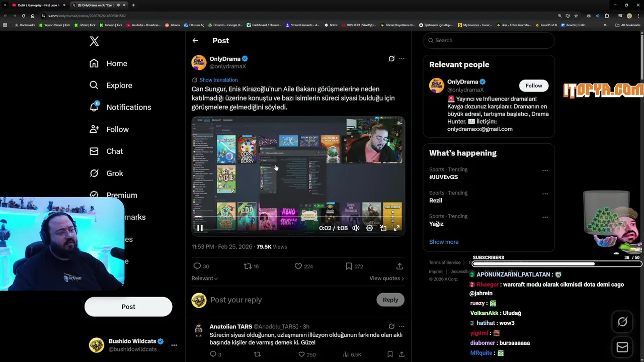Mute the video sound
The height and width of the screenshot is (362, 644).
(356, 228)
